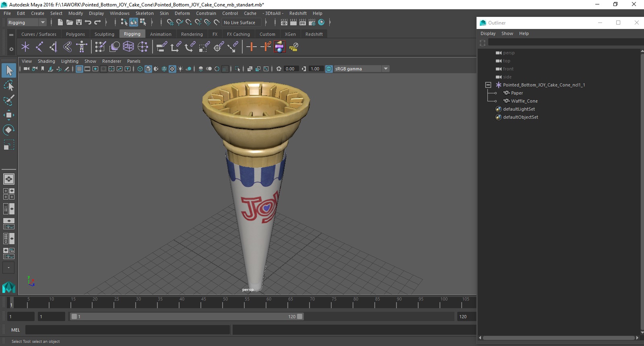
Task: Open the IK Handle tool
Action: point(53,47)
